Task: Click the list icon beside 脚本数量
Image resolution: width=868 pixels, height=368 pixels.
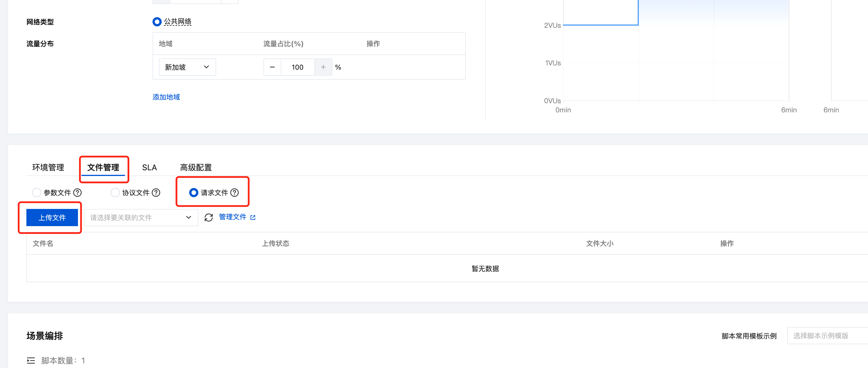Action: [31, 360]
